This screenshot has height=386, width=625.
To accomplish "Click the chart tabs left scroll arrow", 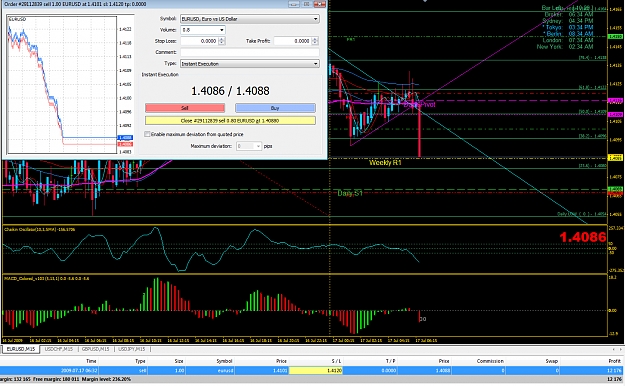I will pyautogui.click(x=614, y=349).
